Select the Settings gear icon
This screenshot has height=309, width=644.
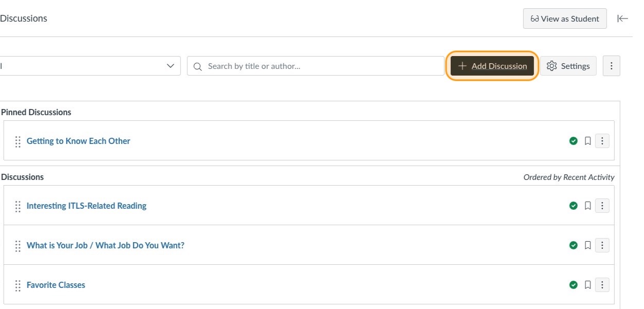tap(551, 66)
